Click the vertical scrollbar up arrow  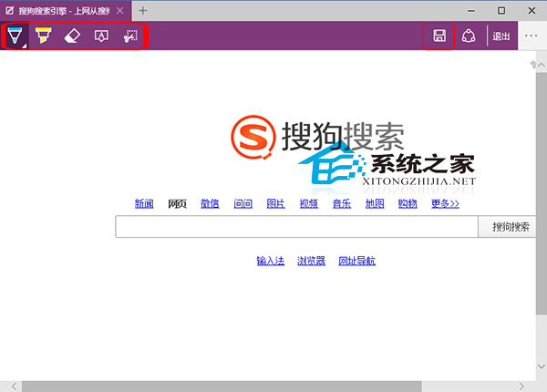(x=541, y=65)
